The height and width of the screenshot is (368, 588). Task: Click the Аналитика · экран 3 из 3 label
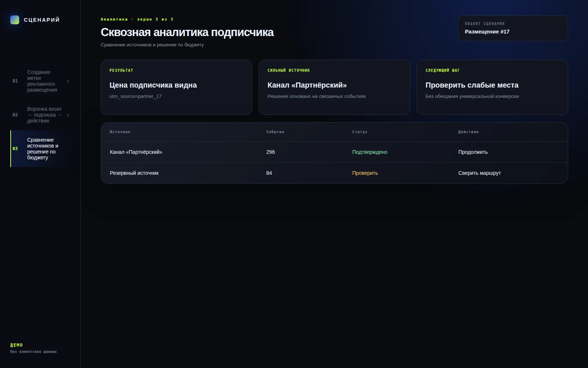(137, 19)
